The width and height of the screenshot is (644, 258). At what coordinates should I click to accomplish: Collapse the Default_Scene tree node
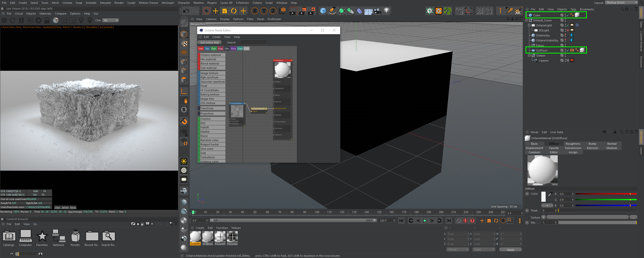(x=527, y=20)
